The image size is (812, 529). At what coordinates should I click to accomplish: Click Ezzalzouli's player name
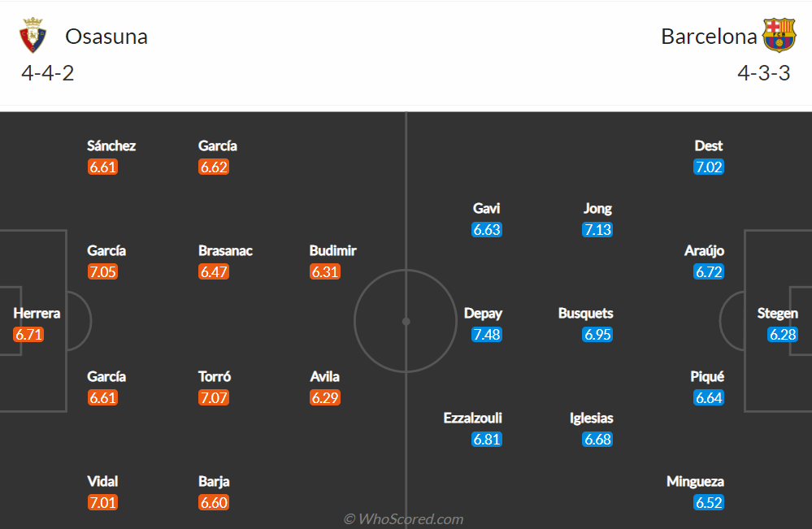(473, 418)
